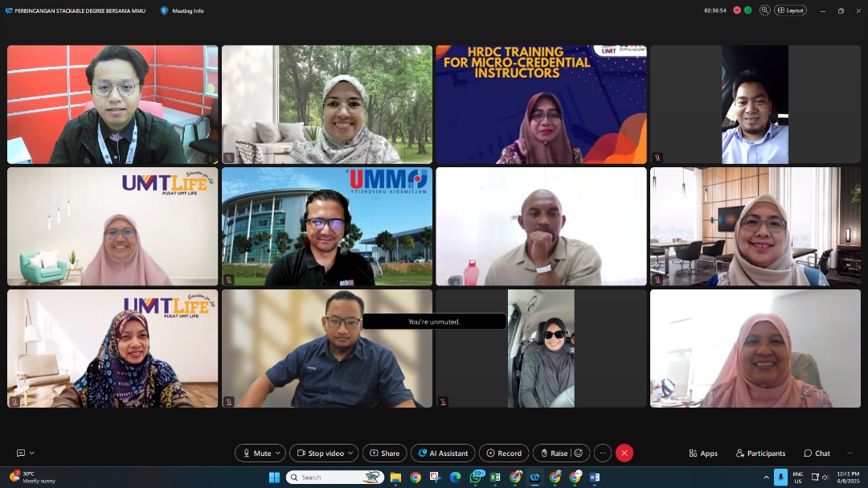Click the Share button

point(384,453)
